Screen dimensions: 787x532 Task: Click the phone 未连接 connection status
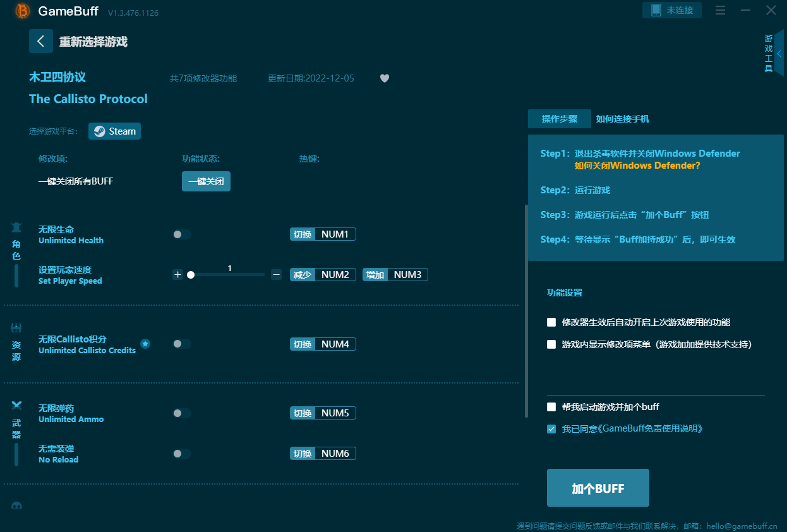(672, 10)
